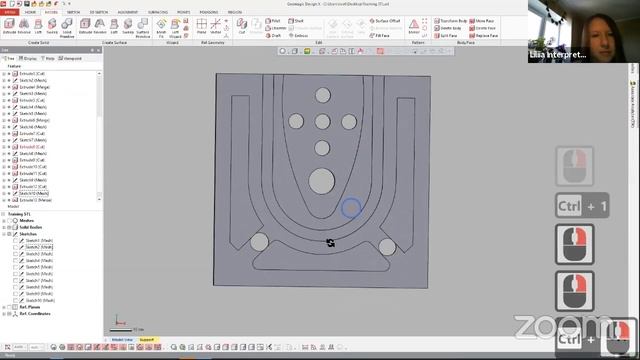Click the Delete Face command
The height and width of the screenshot is (360, 640).
[482, 28]
